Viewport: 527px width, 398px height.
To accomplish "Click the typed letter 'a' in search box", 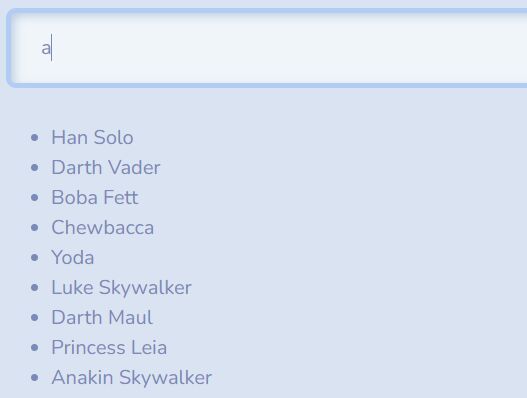I will tap(46, 48).
